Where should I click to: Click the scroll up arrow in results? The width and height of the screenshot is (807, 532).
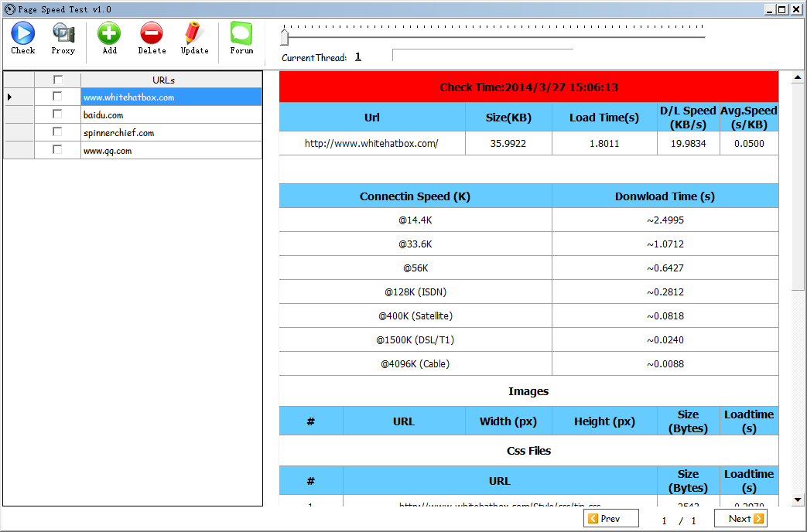[798, 78]
